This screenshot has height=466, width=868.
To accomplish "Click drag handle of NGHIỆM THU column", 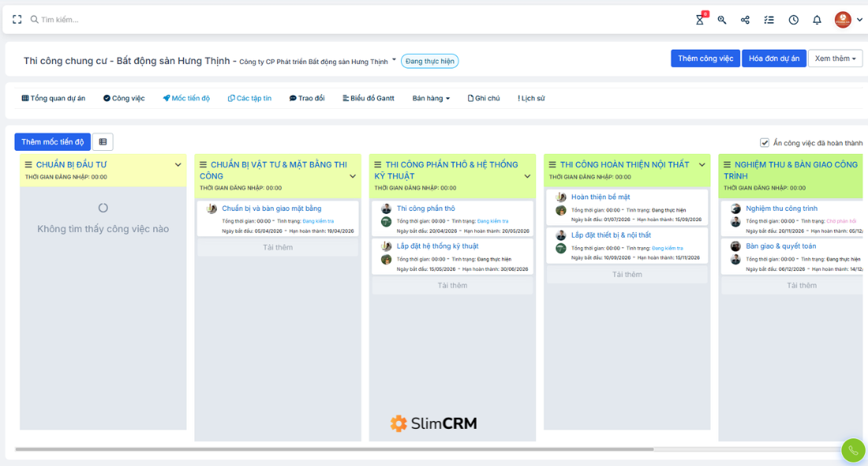I will 727,164.
